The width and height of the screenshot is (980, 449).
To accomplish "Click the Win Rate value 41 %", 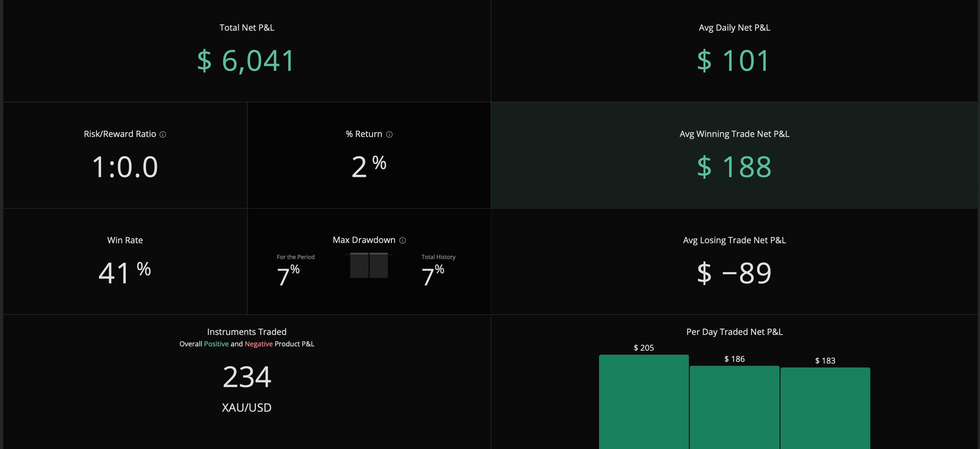I will click(125, 272).
